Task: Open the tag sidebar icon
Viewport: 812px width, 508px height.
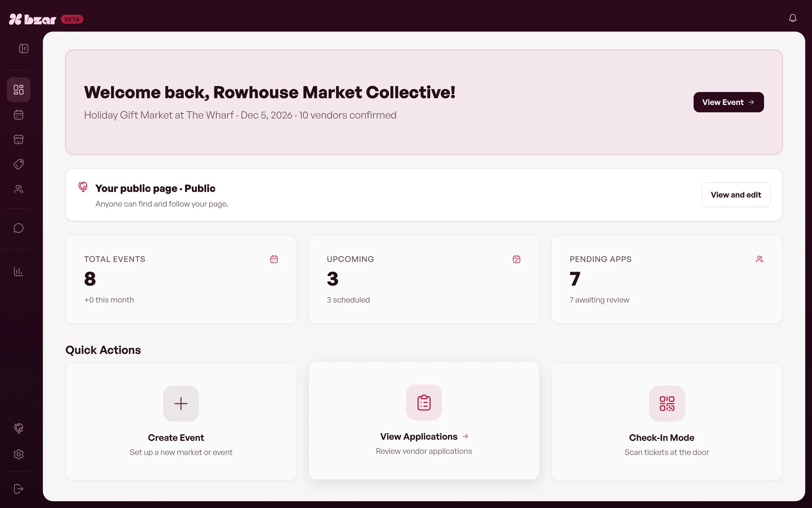Action: tap(19, 164)
